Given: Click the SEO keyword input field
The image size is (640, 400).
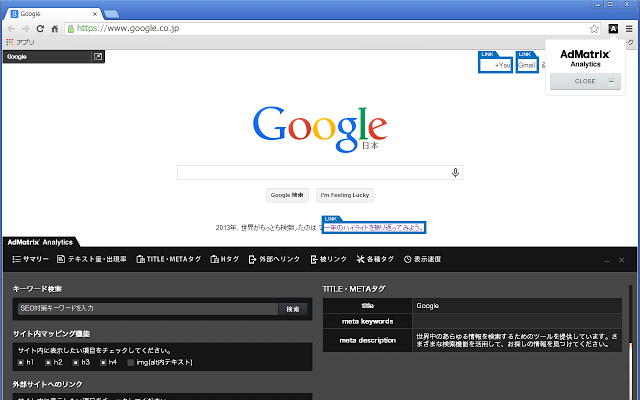Looking at the screenshot, I should point(148,309).
